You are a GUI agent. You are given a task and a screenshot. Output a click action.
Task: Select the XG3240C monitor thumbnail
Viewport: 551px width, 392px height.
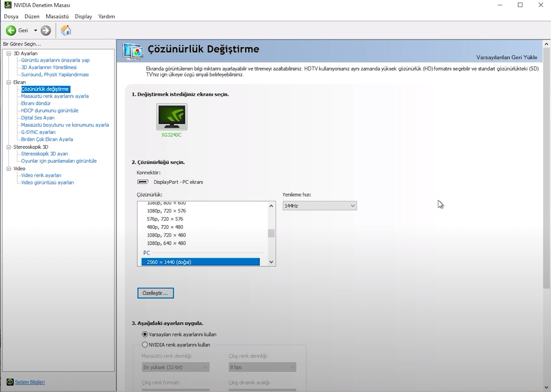coord(172,117)
